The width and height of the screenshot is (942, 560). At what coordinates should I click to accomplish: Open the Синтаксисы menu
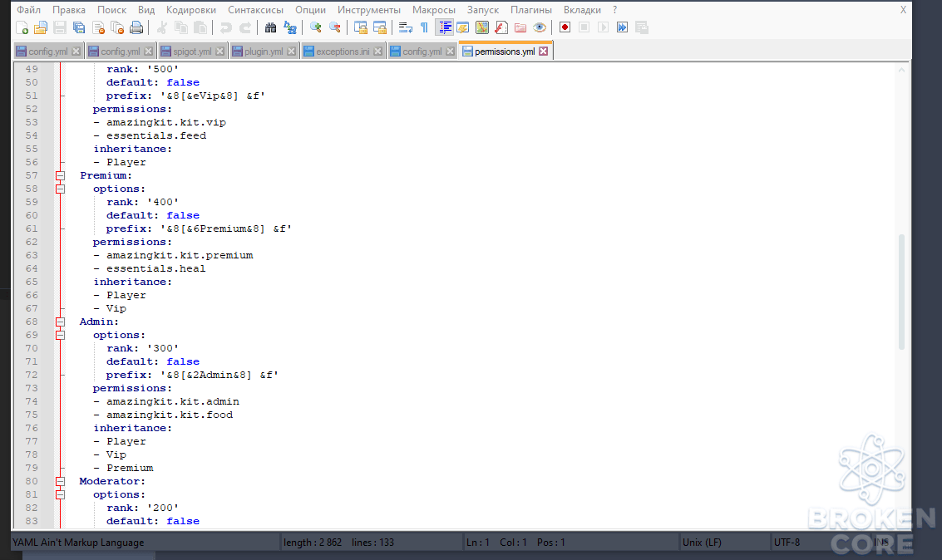coord(255,10)
